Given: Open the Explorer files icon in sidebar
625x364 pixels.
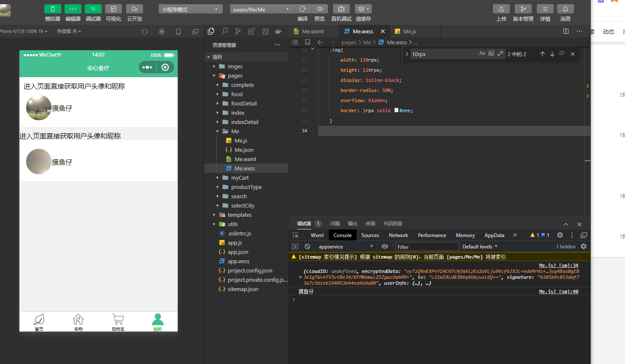Looking at the screenshot, I should [211, 31].
